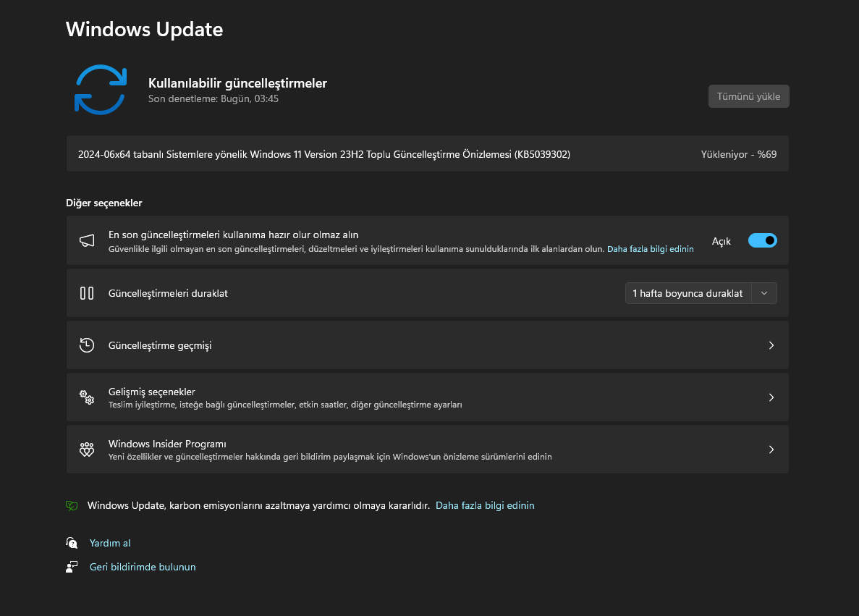Click the help icon beside Yardım al

pyautogui.click(x=72, y=543)
